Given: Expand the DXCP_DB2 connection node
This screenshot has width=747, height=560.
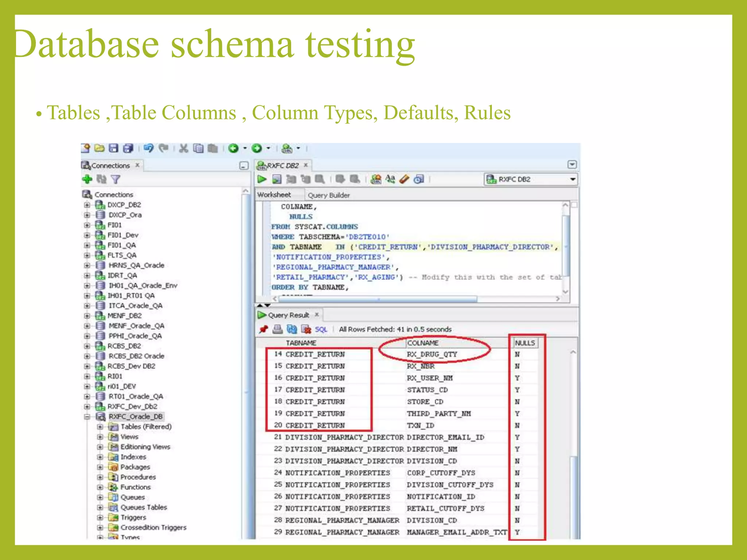Looking at the screenshot, I should (x=87, y=205).
